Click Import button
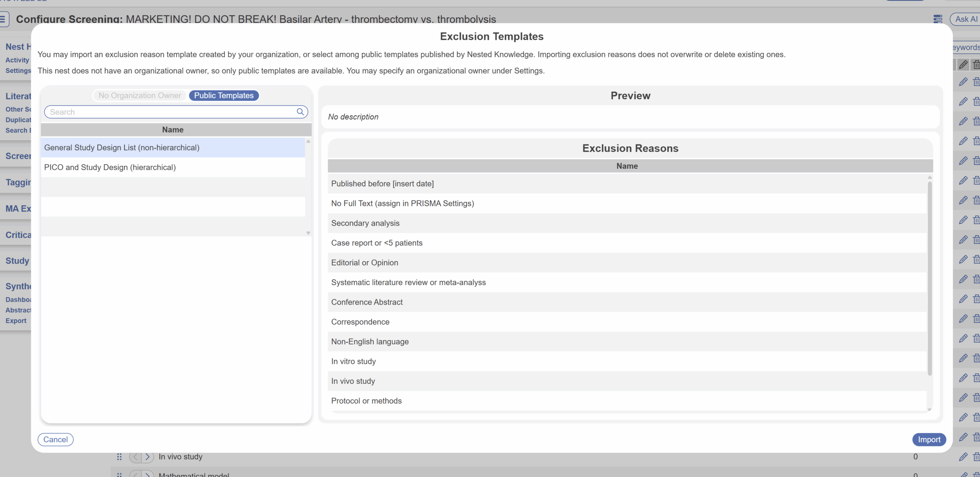 [929, 439]
